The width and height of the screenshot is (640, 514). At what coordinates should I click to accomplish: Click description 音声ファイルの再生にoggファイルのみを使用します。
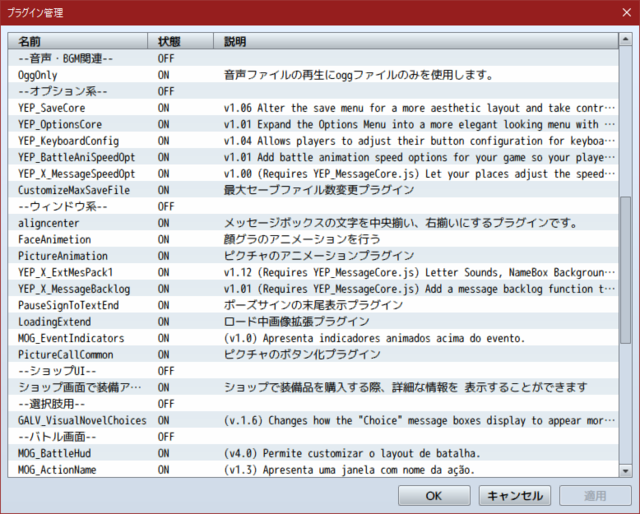coord(359,75)
